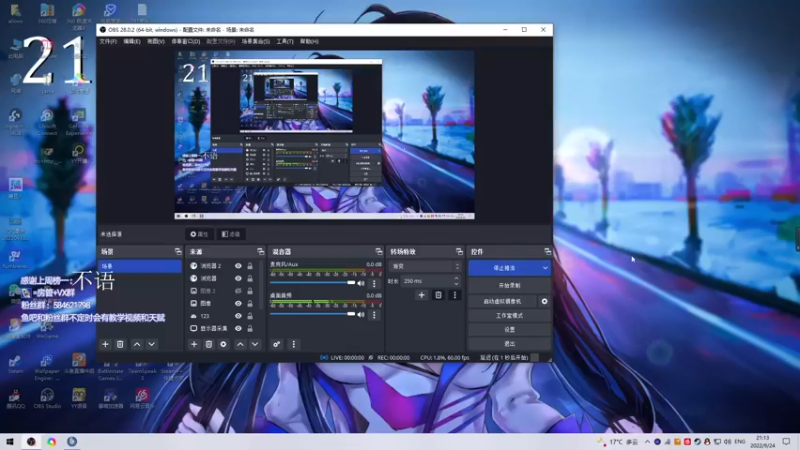The width and height of the screenshot is (800, 450).
Task: Toggle lock on 浏览器 2 source
Action: tap(250, 266)
